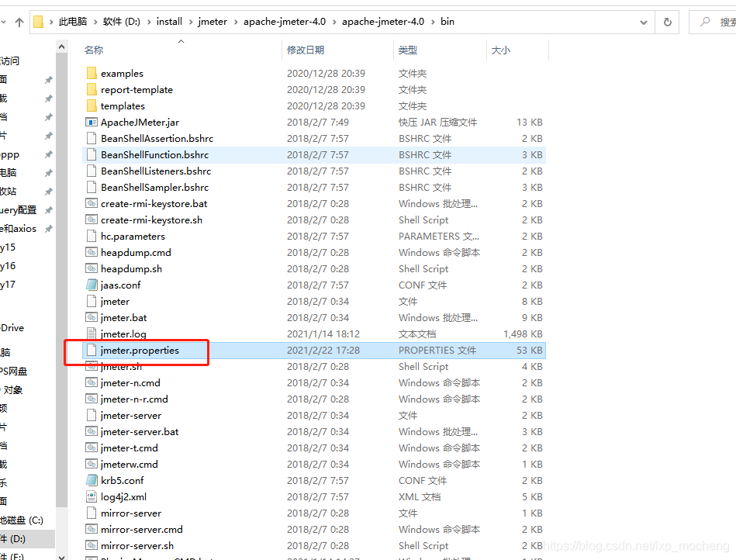Sort files by 修改日期 column header
This screenshot has height=560, width=736.
[306, 50]
